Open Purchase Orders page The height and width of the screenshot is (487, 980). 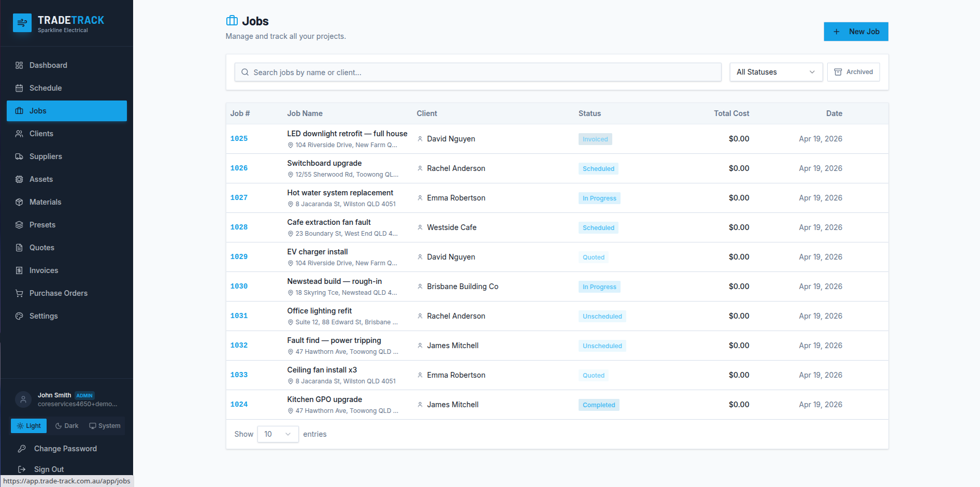[x=67, y=293]
